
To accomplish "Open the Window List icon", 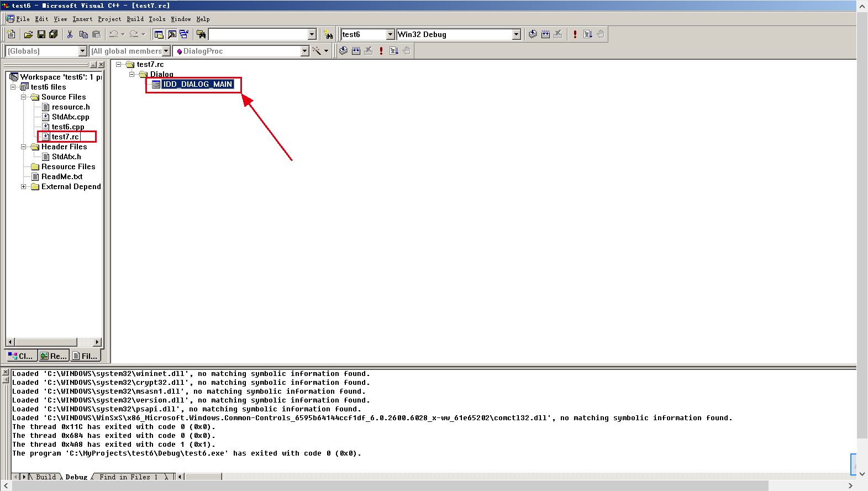I will click(184, 34).
